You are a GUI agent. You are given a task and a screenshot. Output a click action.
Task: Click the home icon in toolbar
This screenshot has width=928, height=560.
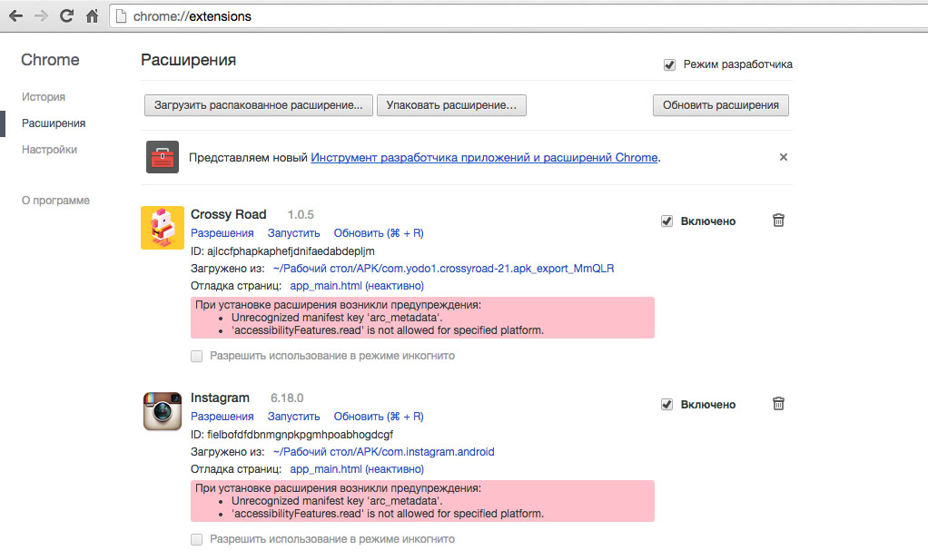[x=92, y=15]
